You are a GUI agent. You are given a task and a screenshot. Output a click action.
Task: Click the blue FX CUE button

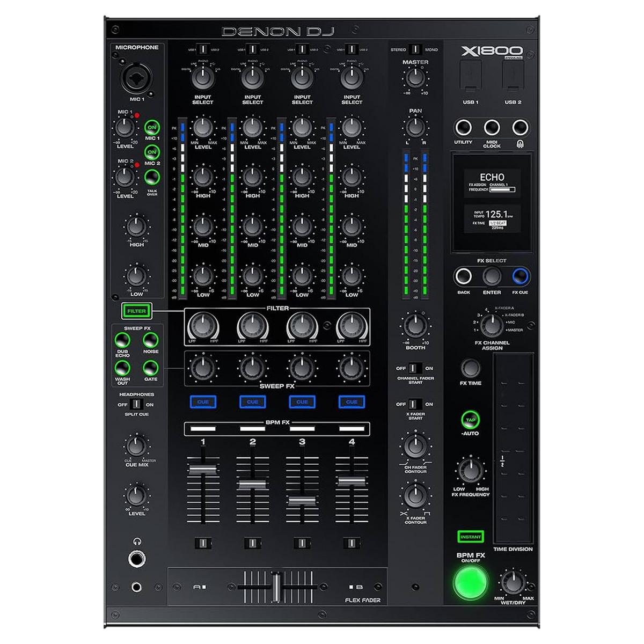pos(520,276)
